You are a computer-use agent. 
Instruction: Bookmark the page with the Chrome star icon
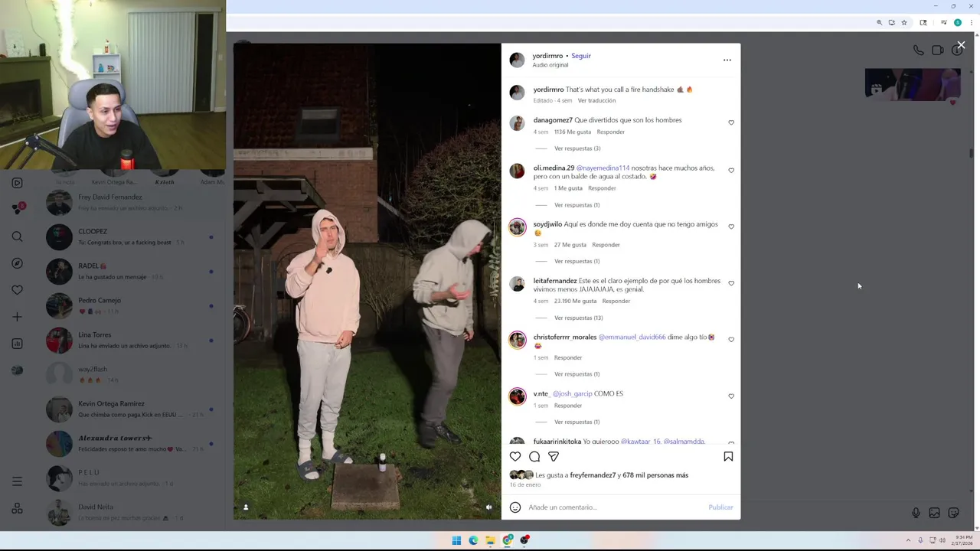904,23
